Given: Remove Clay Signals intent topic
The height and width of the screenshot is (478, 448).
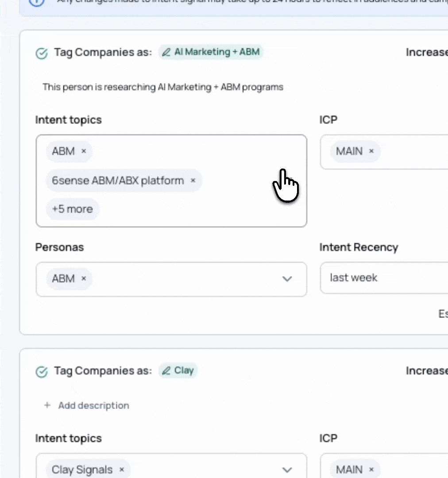Looking at the screenshot, I should point(122,470).
